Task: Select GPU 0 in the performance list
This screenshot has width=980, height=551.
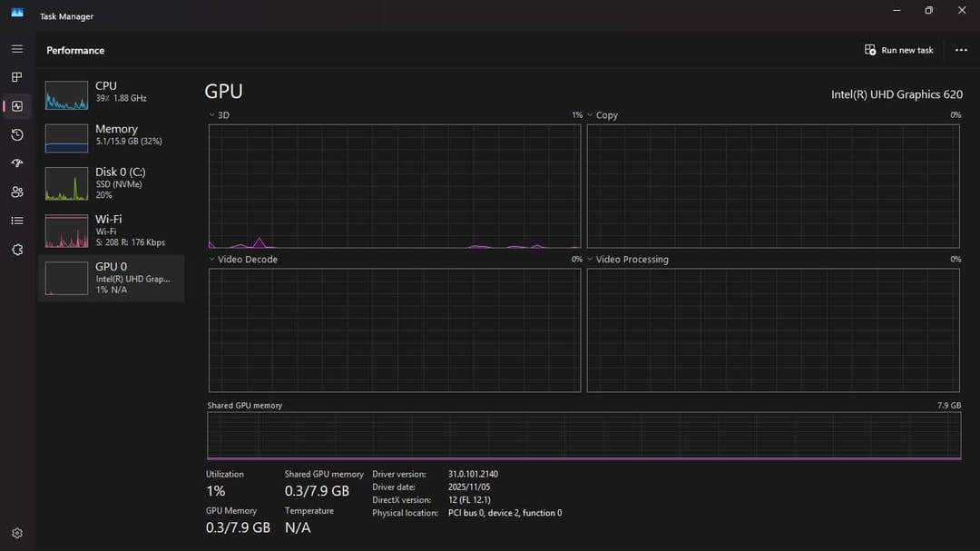Action: (112, 278)
